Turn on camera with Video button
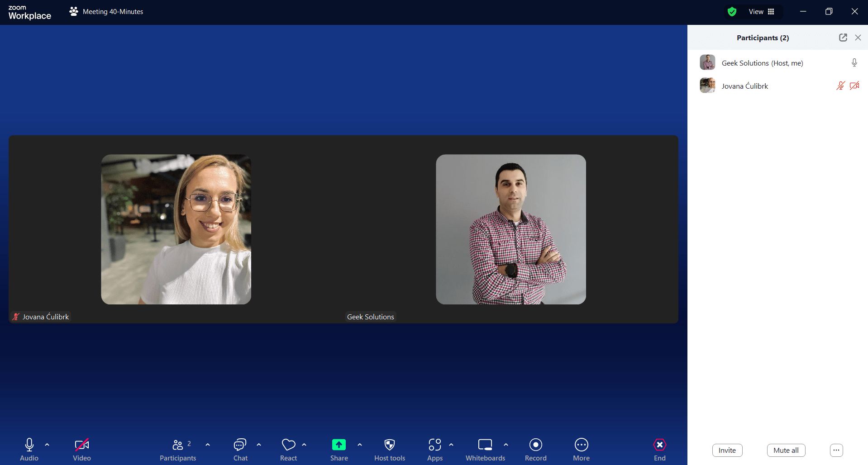 [x=82, y=446]
